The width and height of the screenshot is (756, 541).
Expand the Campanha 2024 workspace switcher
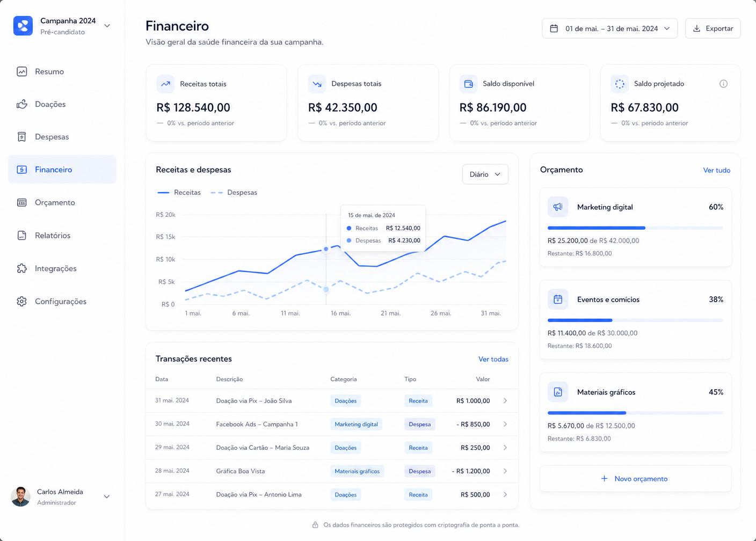(107, 26)
